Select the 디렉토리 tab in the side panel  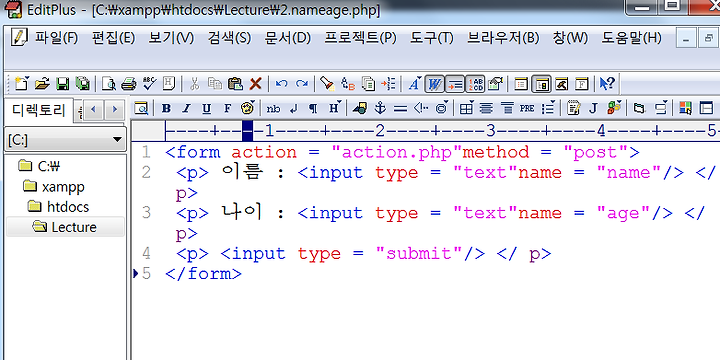pyautogui.click(x=39, y=110)
